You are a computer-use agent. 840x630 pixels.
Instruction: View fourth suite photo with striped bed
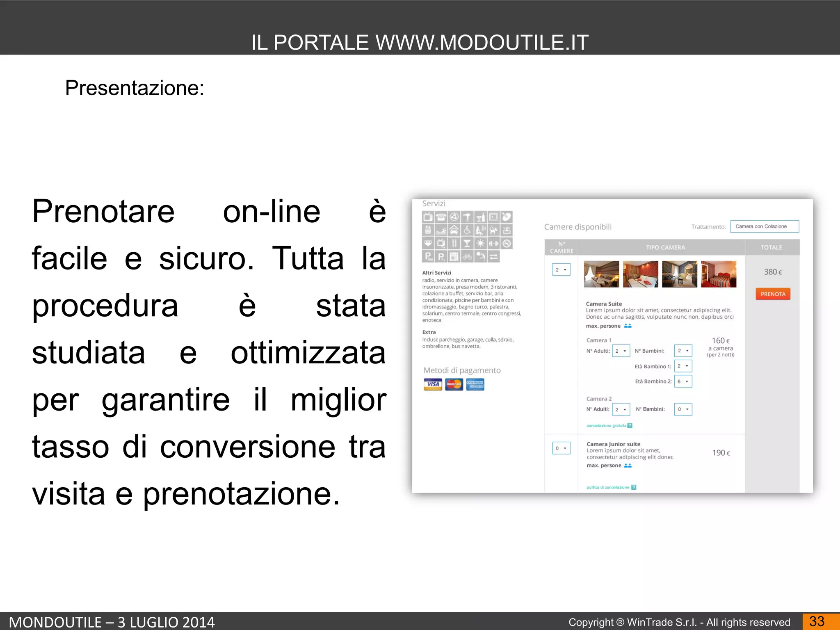[x=719, y=274]
